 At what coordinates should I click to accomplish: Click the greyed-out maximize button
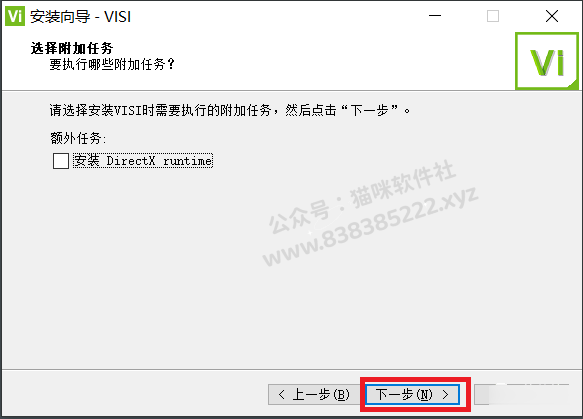point(493,16)
